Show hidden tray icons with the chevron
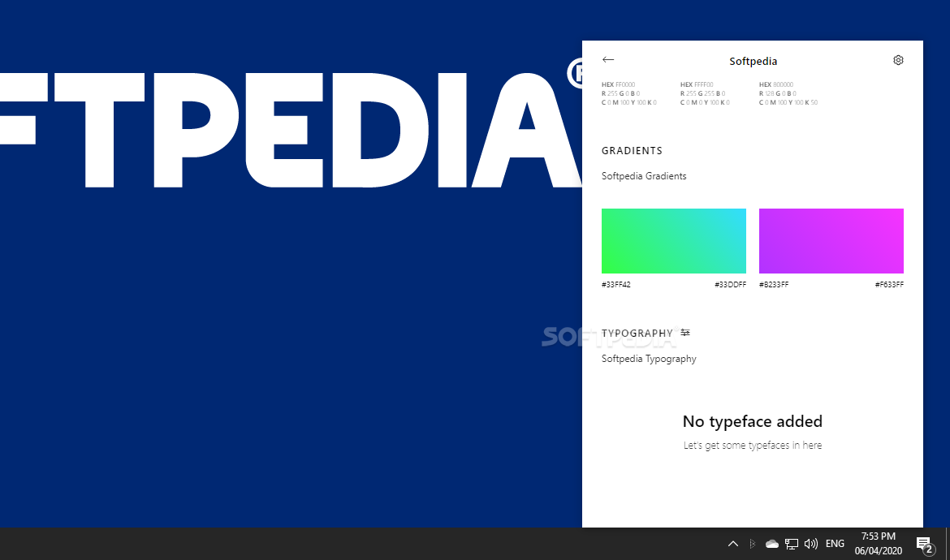The image size is (950, 560). coord(733,544)
